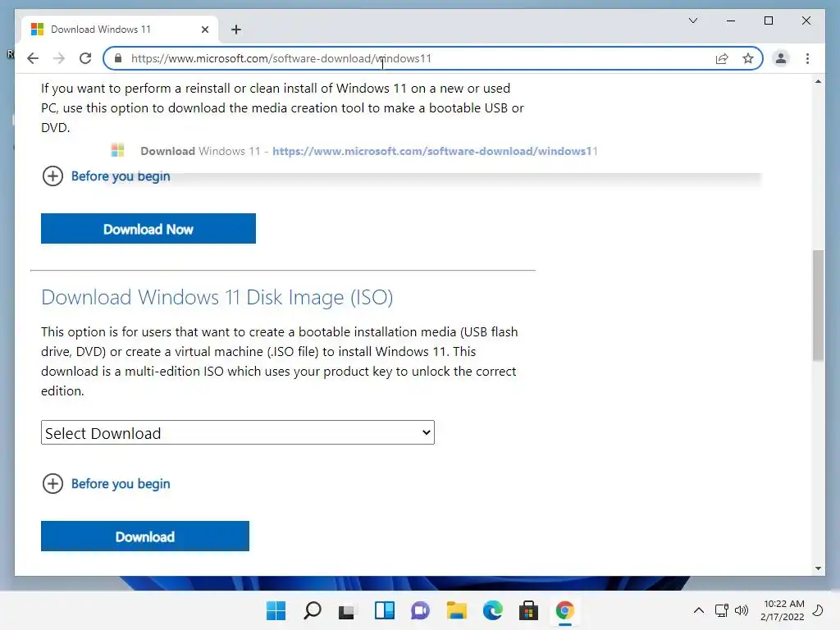Expand first Before you begin section
Viewport: 840px width, 630px height.
pyautogui.click(x=106, y=176)
